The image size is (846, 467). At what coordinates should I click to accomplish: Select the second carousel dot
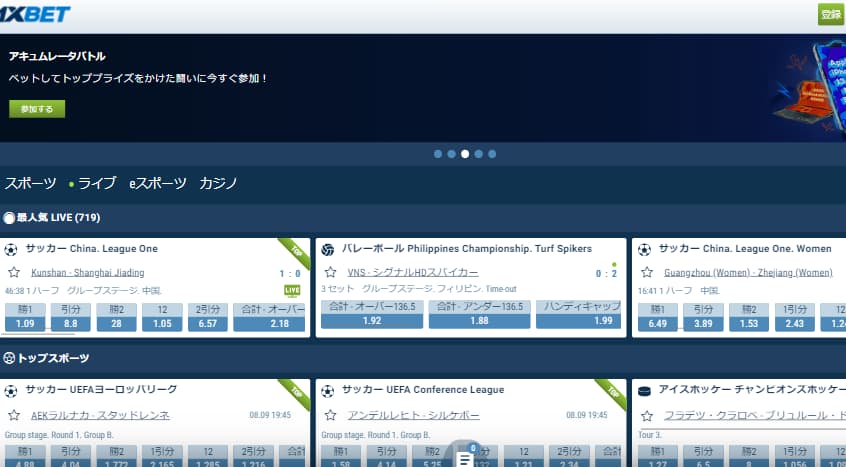point(452,154)
